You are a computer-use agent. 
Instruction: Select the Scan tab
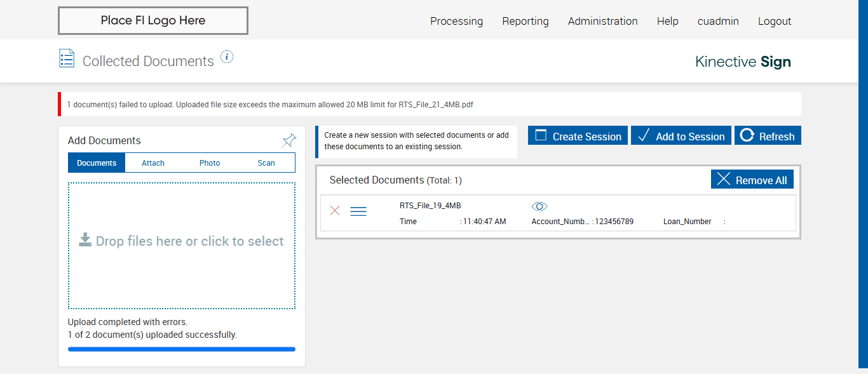[266, 163]
